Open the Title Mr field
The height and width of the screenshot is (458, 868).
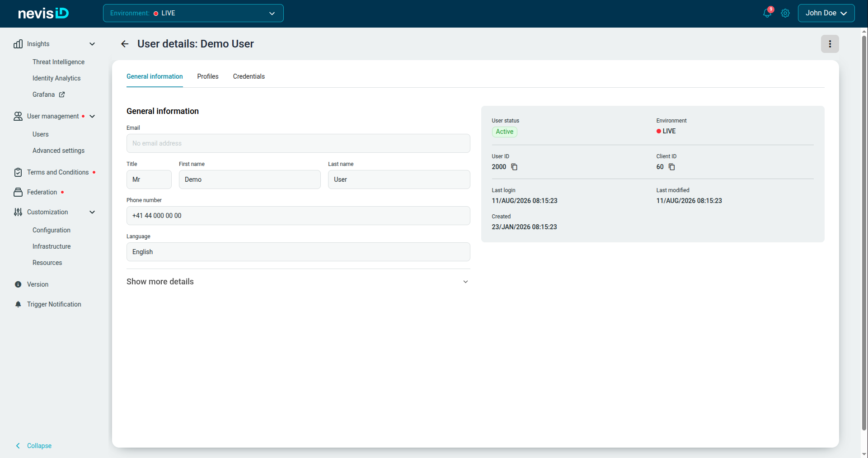[x=149, y=179]
